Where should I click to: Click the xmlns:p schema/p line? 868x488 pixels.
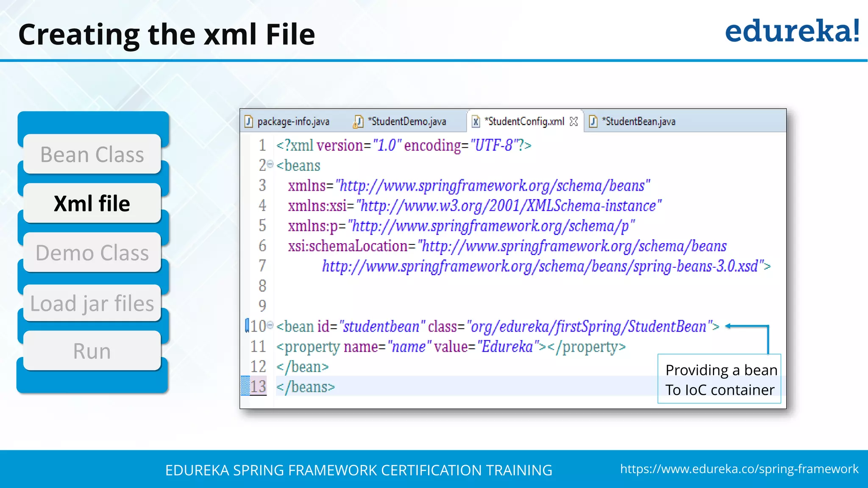tap(462, 226)
